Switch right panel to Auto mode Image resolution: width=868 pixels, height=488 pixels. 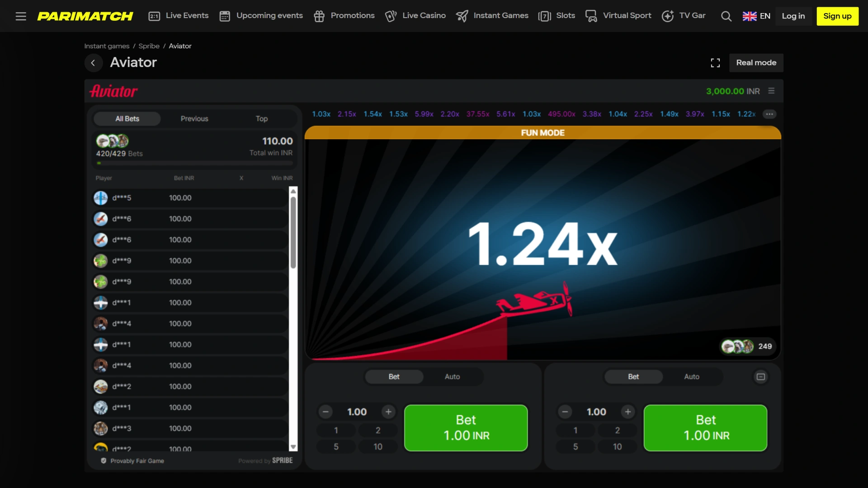[691, 376]
